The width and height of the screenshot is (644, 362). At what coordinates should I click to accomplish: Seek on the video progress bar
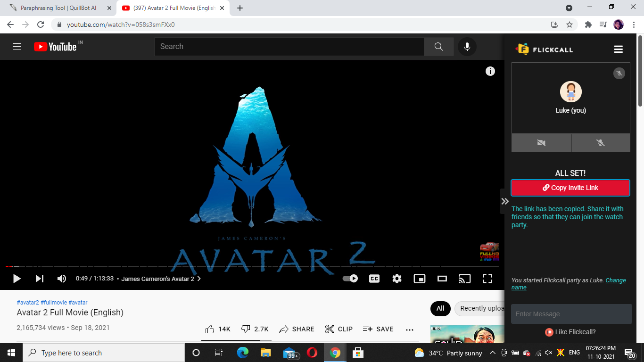251,267
